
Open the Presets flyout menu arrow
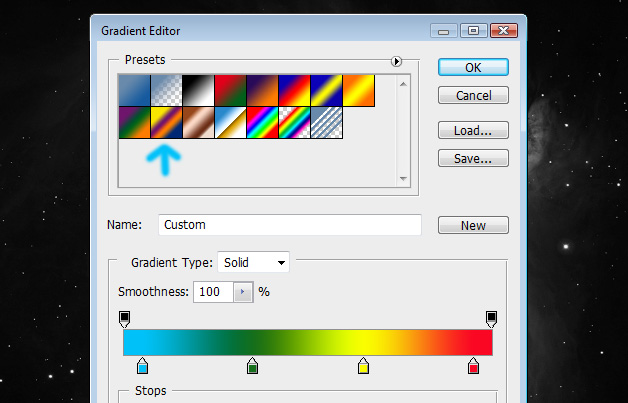[x=396, y=61]
